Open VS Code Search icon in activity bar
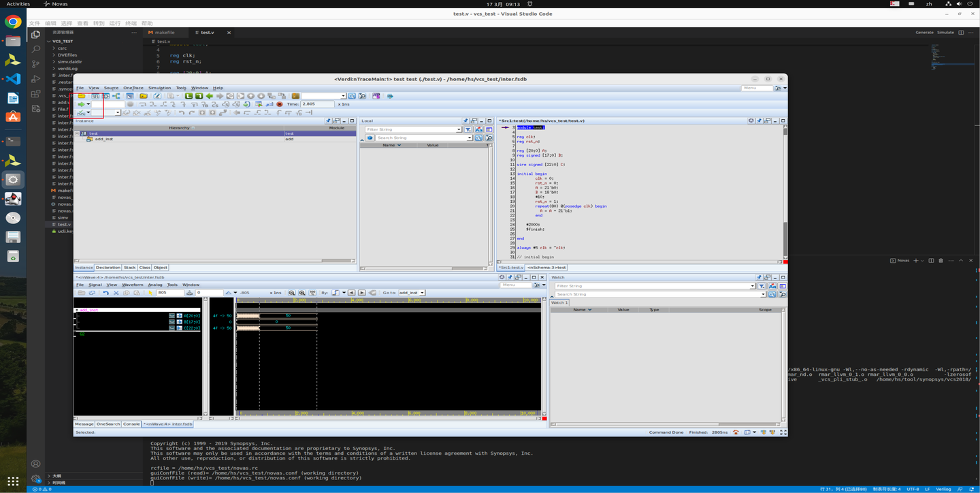The width and height of the screenshot is (980, 493). pyautogui.click(x=35, y=49)
